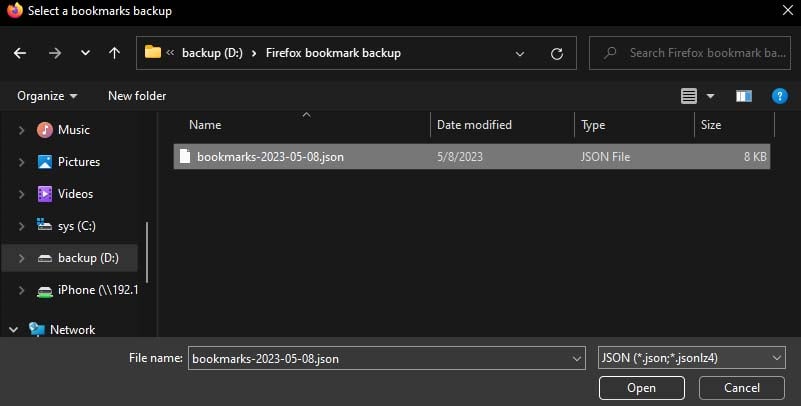This screenshot has height=406, width=801.
Task: Expand the Pictures tree node
Action: coord(21,162)
